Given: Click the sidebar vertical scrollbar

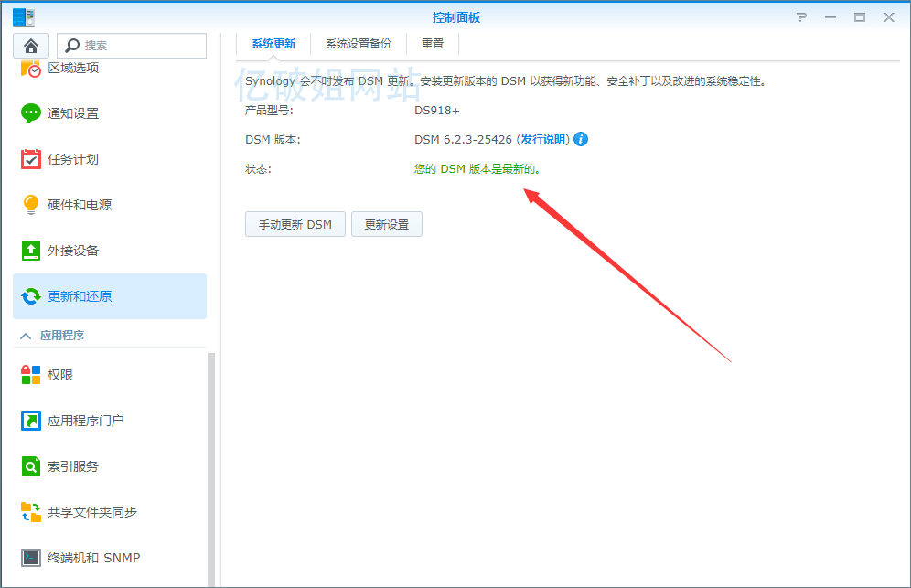Looking at the screenshot, I should 211,469.
